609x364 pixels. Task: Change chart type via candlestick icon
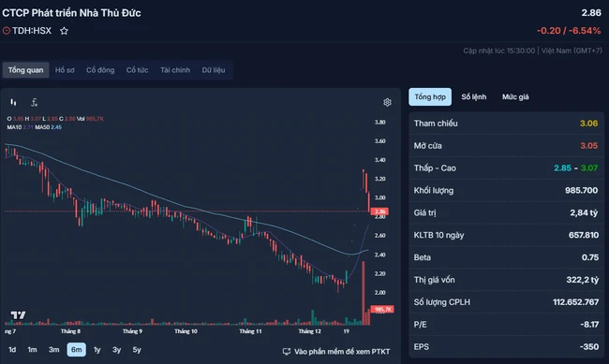14,102
